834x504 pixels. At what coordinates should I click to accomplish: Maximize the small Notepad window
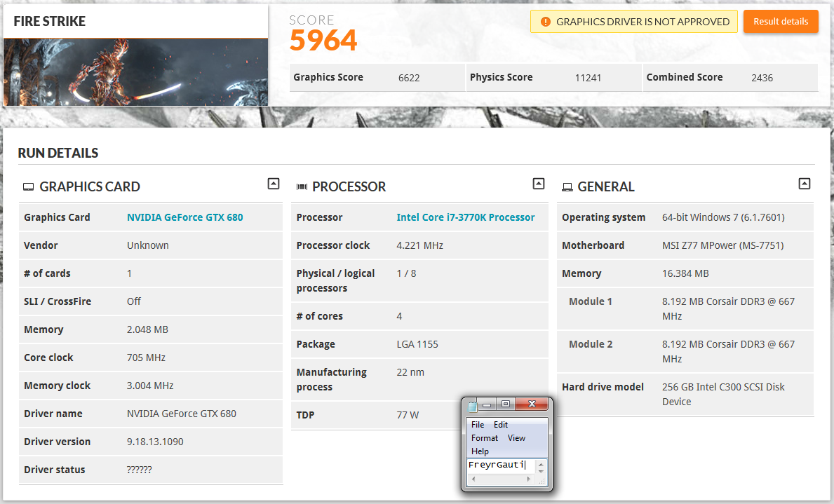pyautogui.click(x=505, y=404)
